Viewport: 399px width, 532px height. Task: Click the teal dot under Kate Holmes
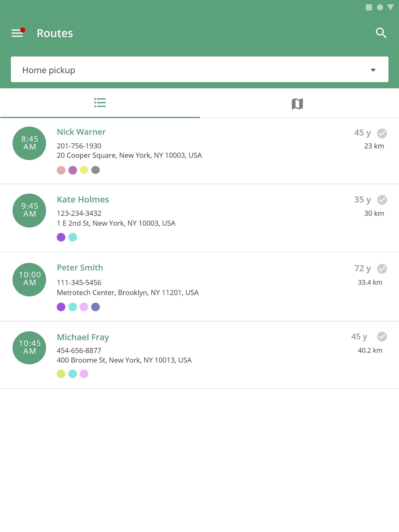(x=73, y=237)
